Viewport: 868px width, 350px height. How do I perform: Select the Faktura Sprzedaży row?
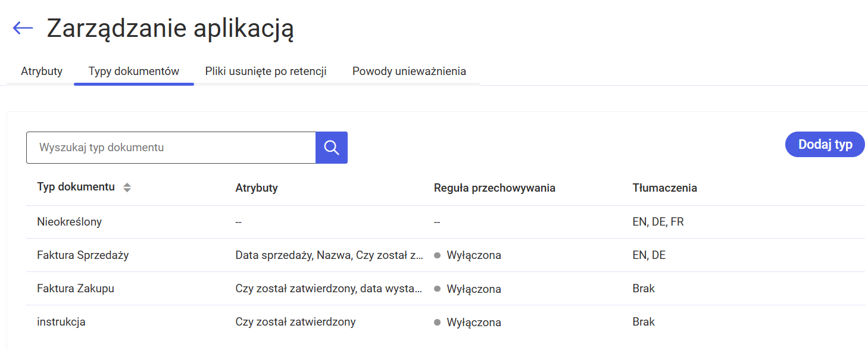point(445,255)
